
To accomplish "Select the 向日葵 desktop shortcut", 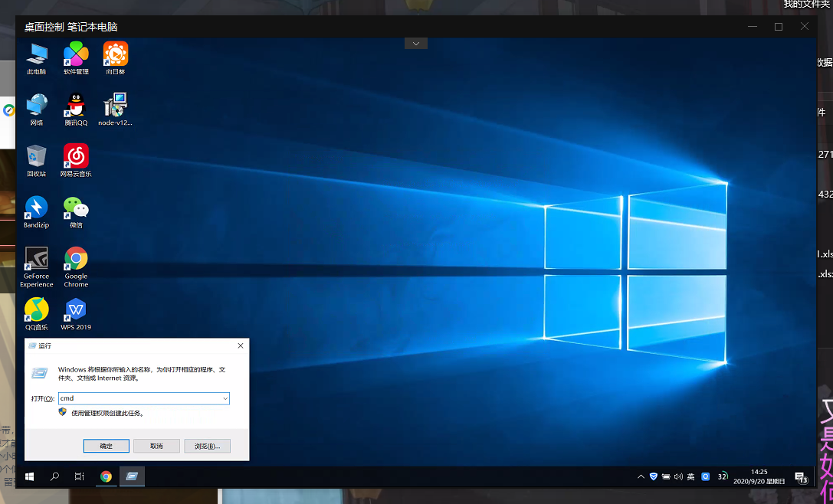I will pyautogui.click(x=115, y=55).
